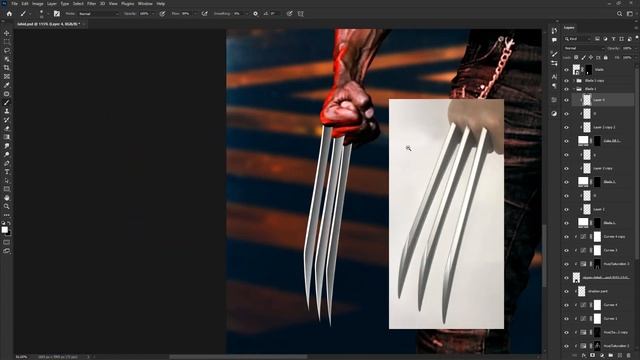Open the Filter menu
Viewport: 640px width, 360px height.
point(91,4)
